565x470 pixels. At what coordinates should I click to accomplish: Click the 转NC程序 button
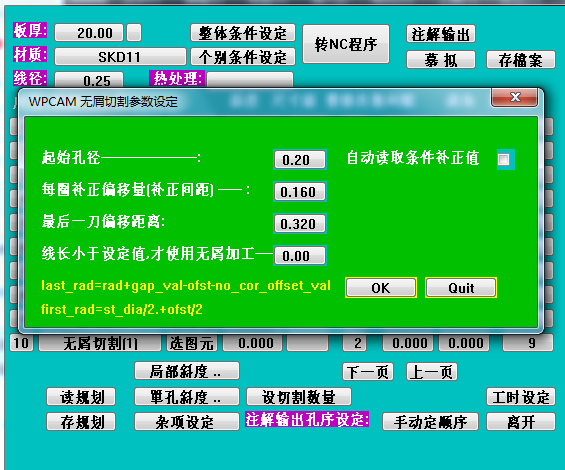pyautogui.click(x=346, y=44)
